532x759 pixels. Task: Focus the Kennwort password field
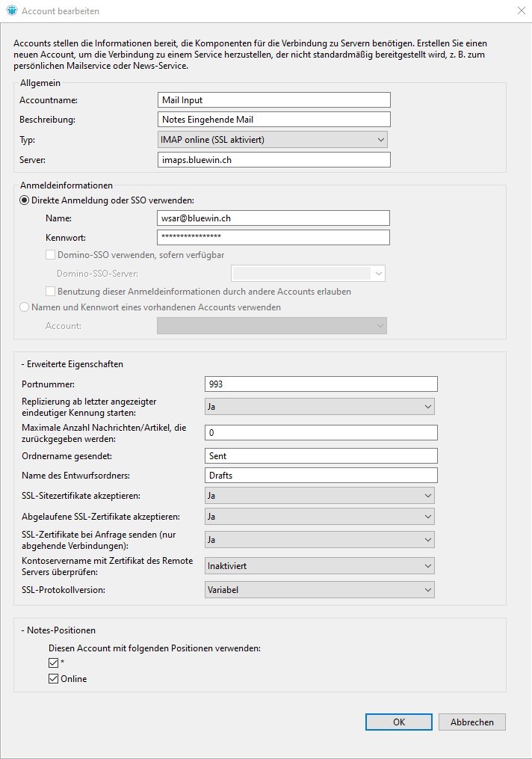(273, 237)
